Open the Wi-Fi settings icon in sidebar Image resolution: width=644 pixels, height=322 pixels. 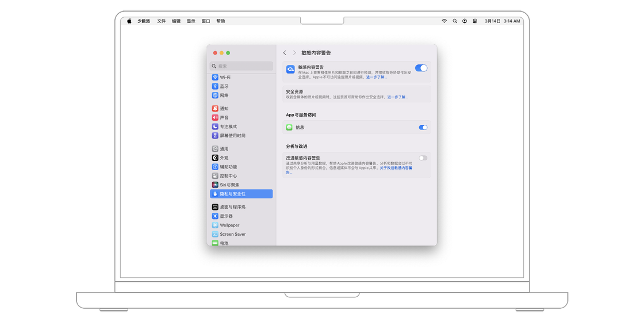pos(215,77)
